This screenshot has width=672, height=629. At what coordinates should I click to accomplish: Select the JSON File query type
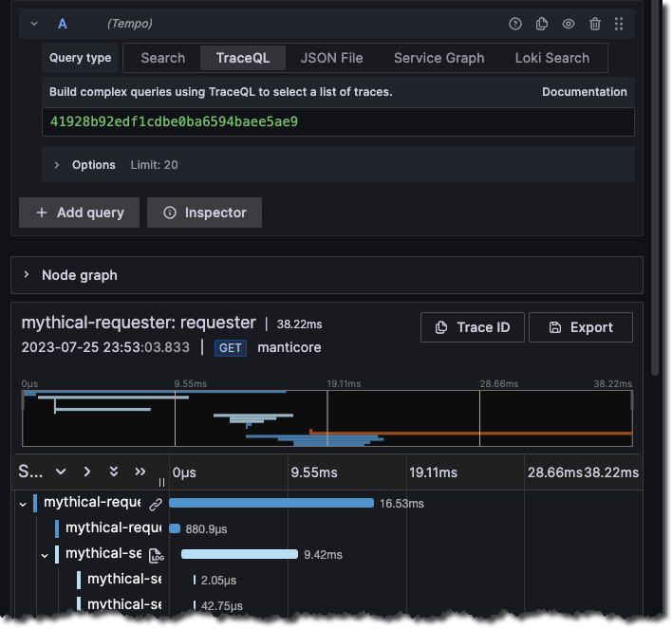331,58
